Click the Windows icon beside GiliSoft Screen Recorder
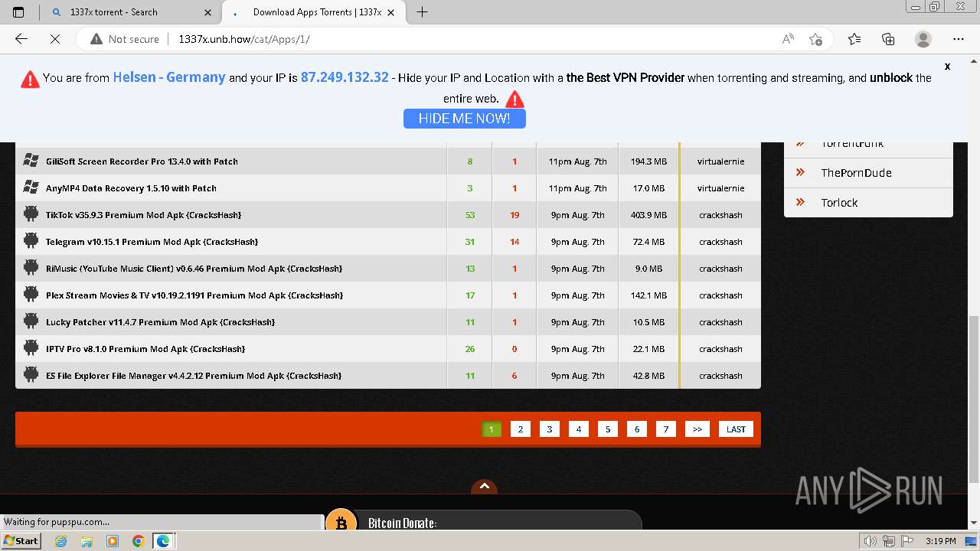The height and width of the screenshot is (551, 980). coord(31,161)
